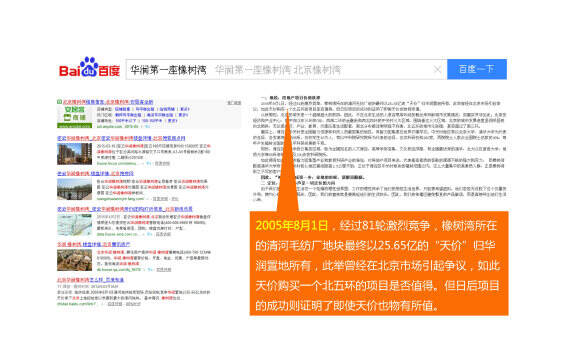The height and width of the screenshot is (360, 570).
Task: Open the 橡树湾 title link above the aerial photo
Action: click(93, 244)
